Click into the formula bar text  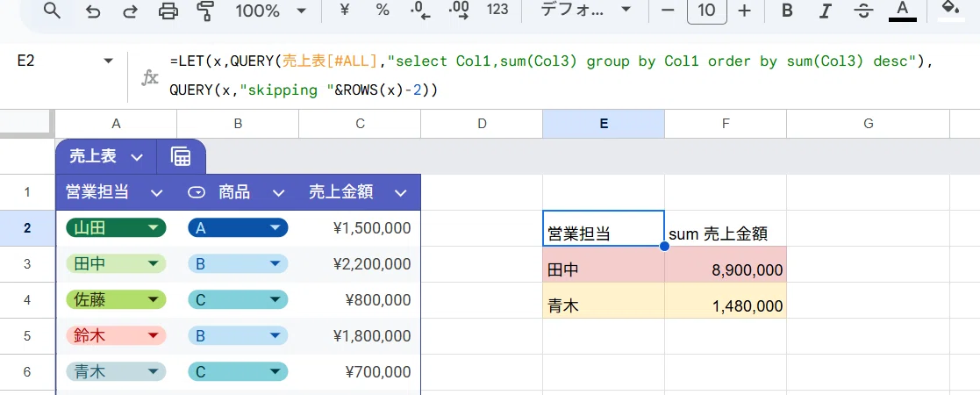pos(550,75)
